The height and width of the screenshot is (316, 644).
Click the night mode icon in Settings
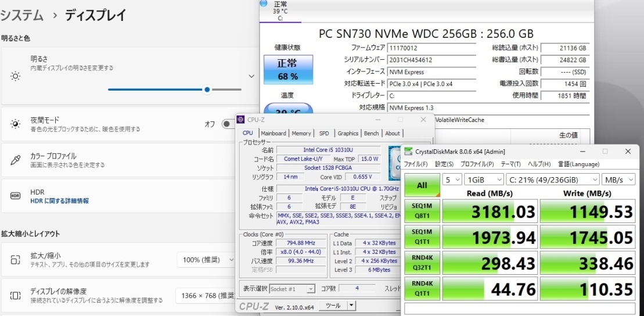pos(15,124)
